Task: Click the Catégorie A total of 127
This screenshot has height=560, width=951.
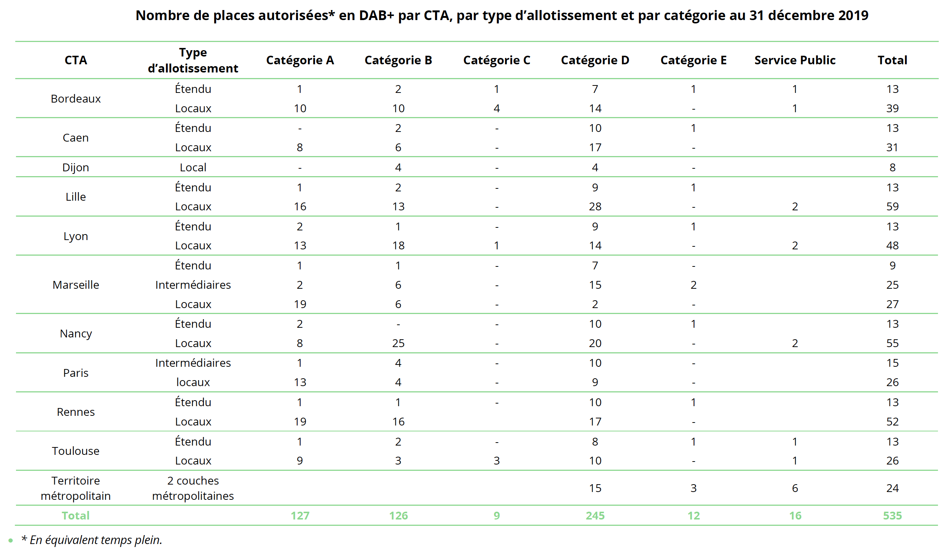Action: point(300,515)
